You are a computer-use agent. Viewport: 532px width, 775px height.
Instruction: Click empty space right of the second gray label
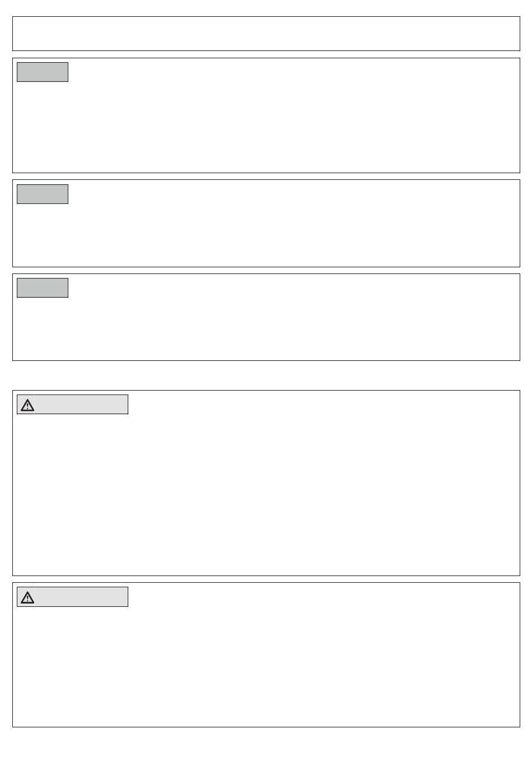pyautogui.click(x=293, y=194)
